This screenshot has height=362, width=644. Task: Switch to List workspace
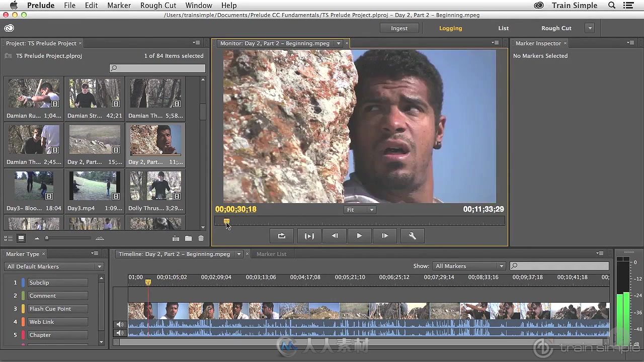click(504, 28)
